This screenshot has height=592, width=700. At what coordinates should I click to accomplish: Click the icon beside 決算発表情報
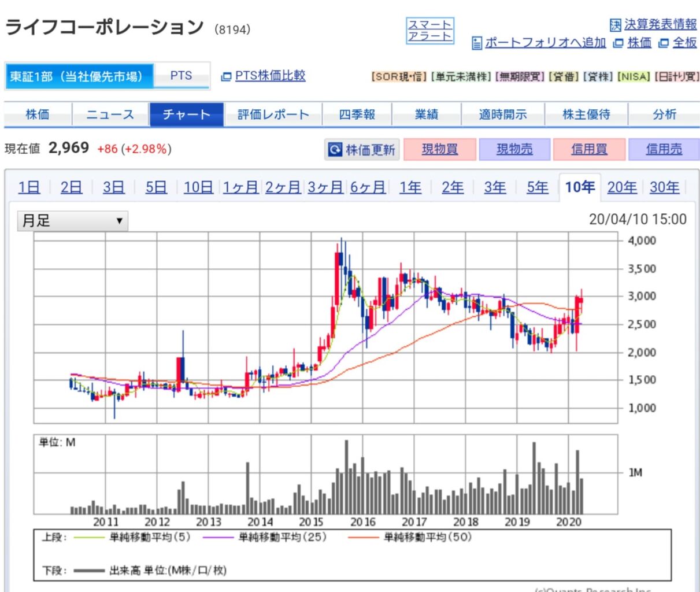tap(616, 25)
